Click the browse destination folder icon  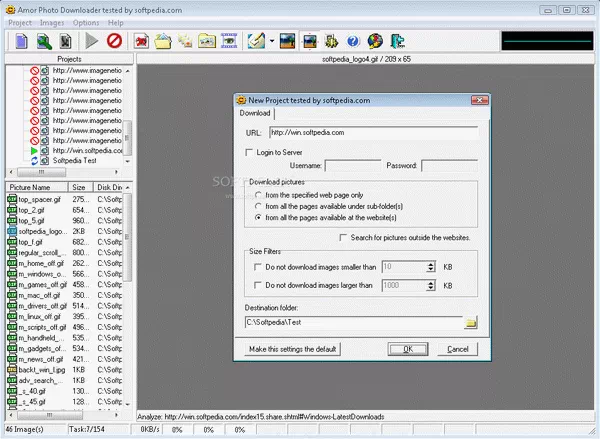(x=471, y=323)
